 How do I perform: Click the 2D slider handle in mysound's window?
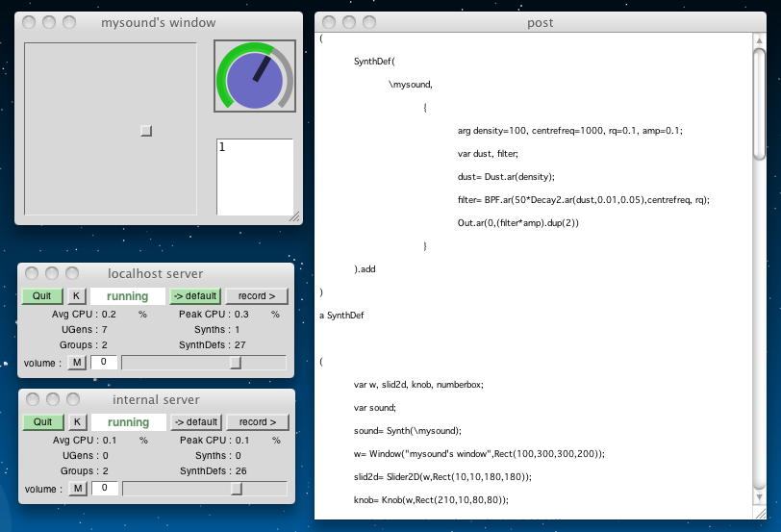point(146,131)
